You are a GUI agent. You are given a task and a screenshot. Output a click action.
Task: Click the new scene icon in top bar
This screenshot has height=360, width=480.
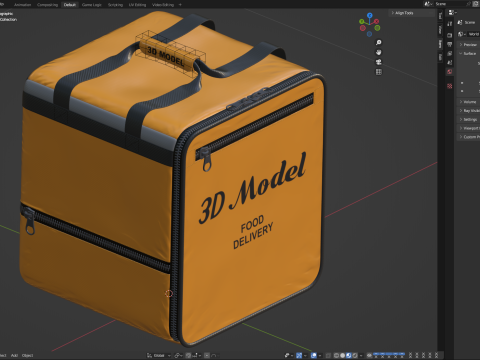(x=476, y=4)
